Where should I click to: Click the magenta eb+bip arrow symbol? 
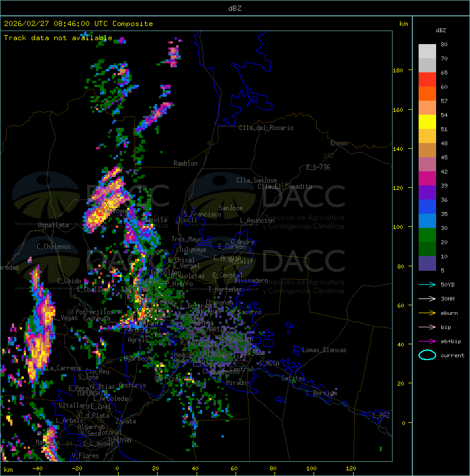427,341
